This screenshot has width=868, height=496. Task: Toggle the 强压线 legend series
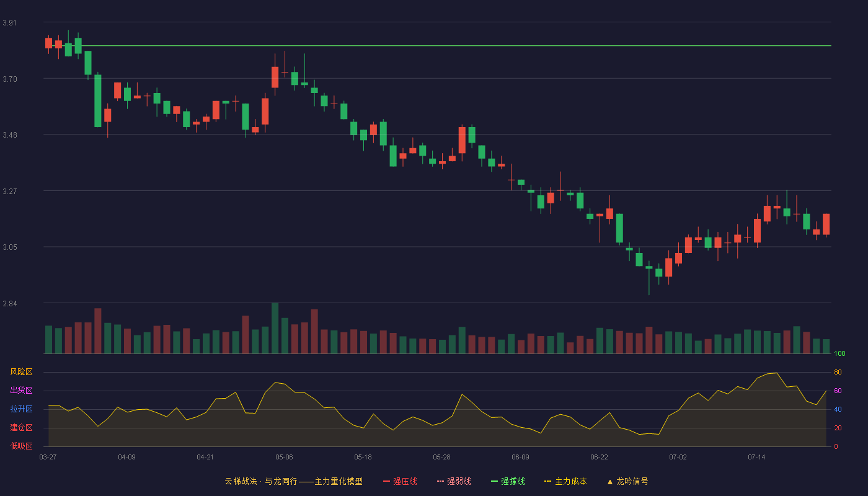pyautogui.click(x=400, y=481)
